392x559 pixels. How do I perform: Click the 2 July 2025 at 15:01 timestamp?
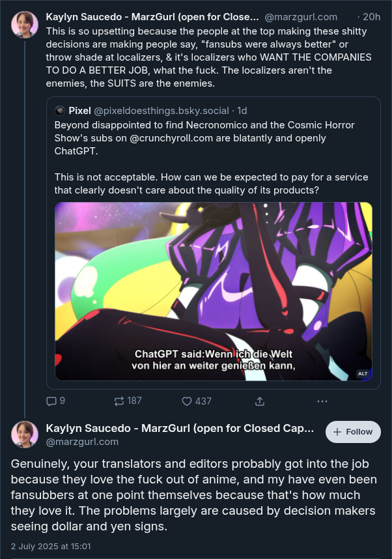tap(51, 546)
